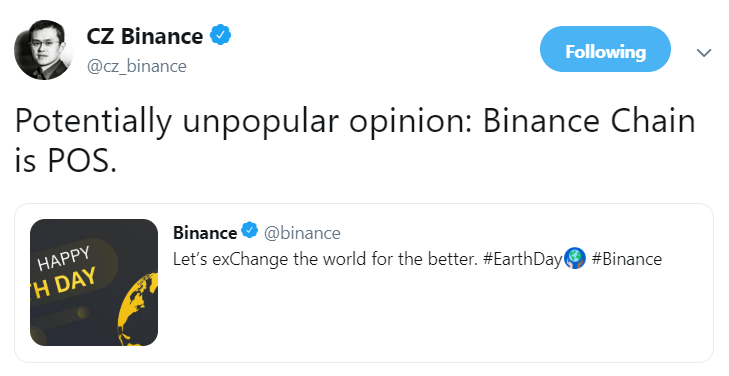This screenshot has height=376, width=729.
Task: Follow the #EarthDay hashtag
Action: click(523, 259)
